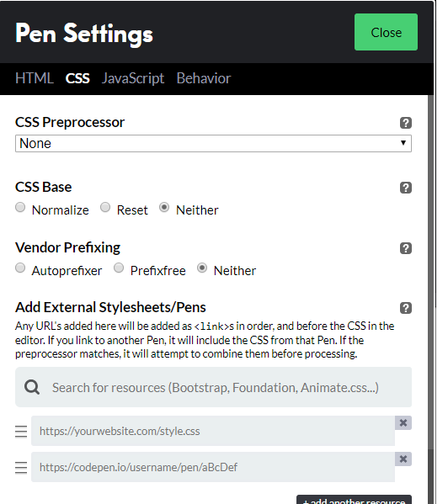Open help for Add External Stylesheets
Image resolution: width=448 pixels, height=504 pixels.
coord(406,308)
